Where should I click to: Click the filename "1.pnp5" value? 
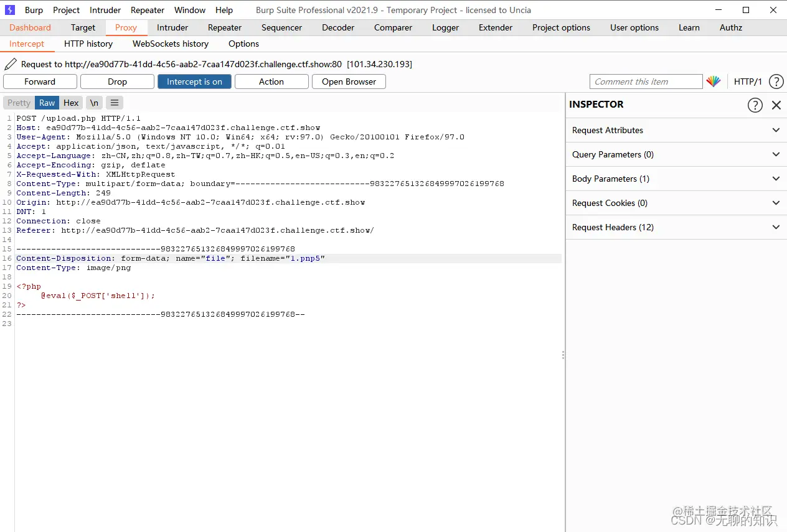pos(305,258)
